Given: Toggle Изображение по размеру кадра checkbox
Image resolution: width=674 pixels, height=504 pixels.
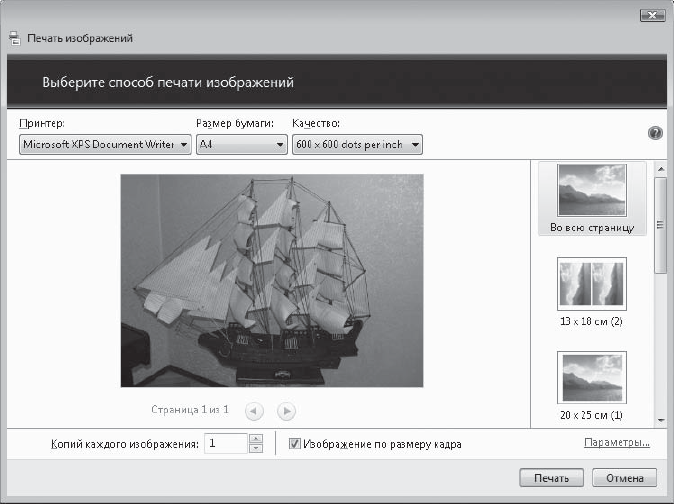Looking at the screenshot, I should 294,443.
